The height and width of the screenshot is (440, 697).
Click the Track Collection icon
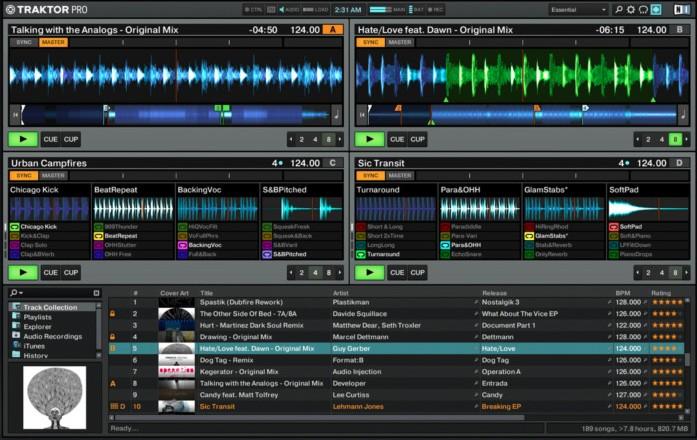(x=16, y=307)
